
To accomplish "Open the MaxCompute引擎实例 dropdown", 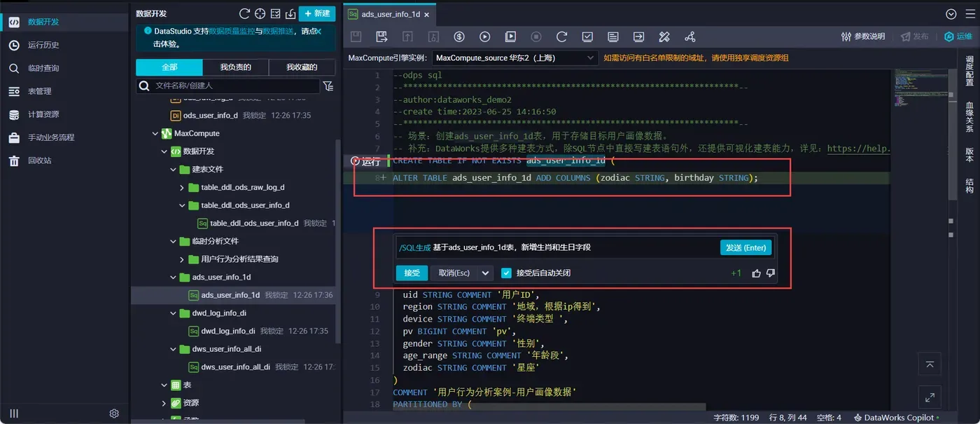I will coord(514,57).
